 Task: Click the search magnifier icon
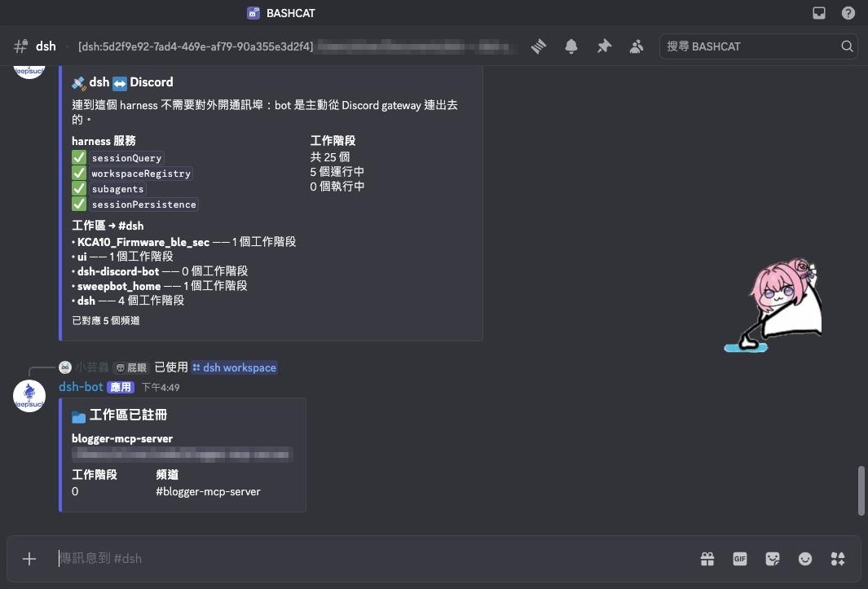pos(847,46)
